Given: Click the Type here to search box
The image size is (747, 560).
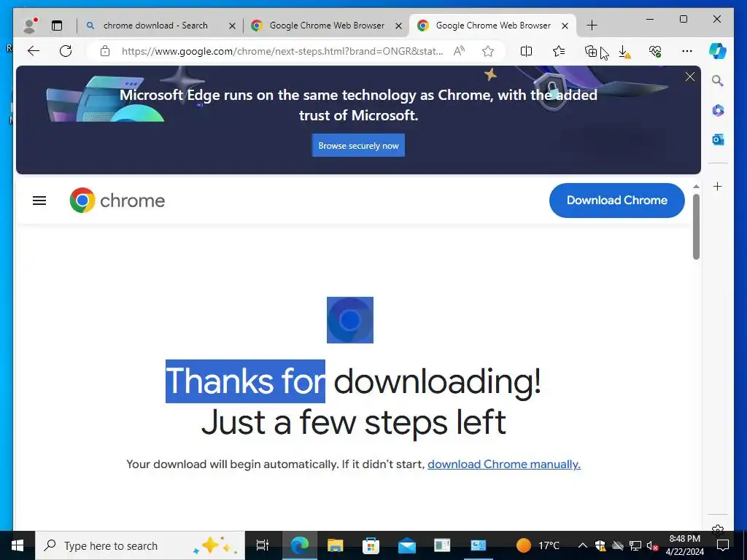Looking at the screenshot, I should (140, 545).
